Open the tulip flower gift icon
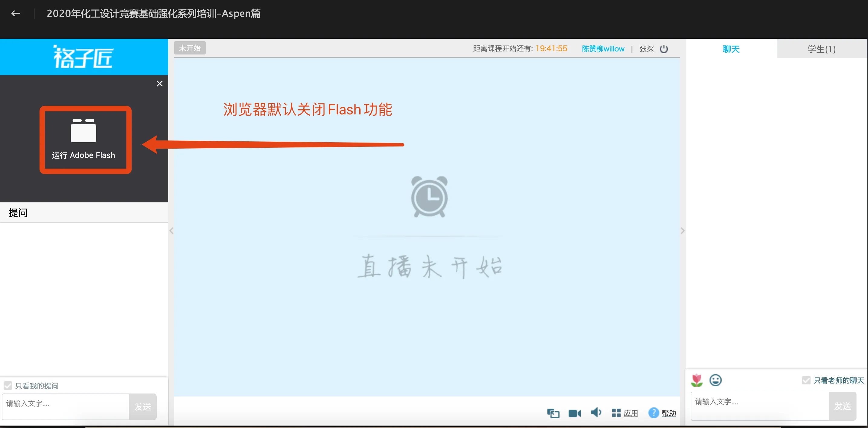This screenshot has width=868, height=428. (x=697, y=380)
